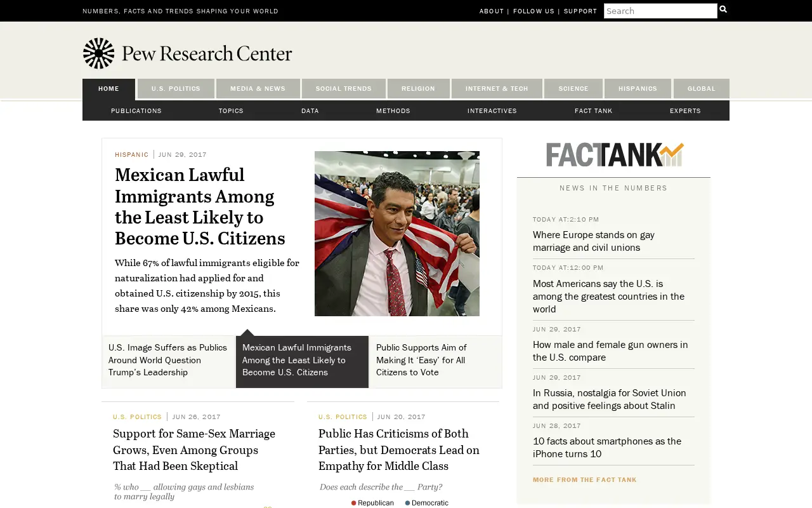Screen dimensions: 812x508
Task: Click U.S. Politics label above same-sex marriage story
Action: pyautogui.click(x=137, y=417)
